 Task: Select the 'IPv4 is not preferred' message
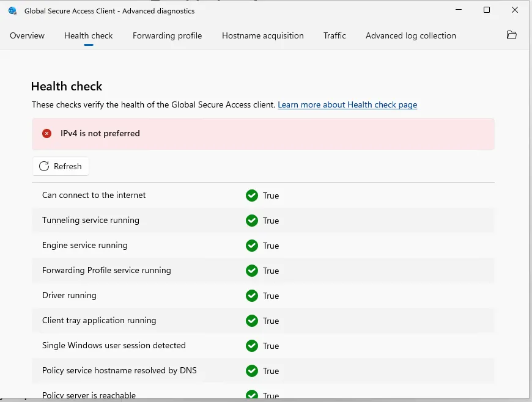(x=100, y=134)
